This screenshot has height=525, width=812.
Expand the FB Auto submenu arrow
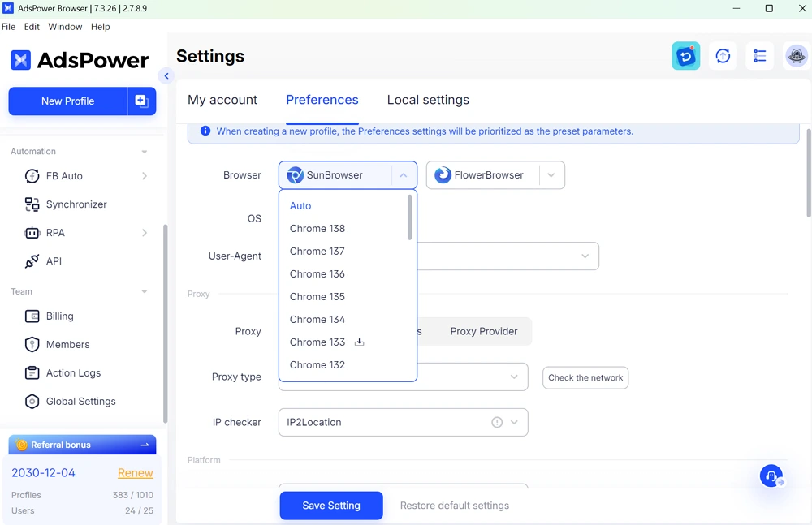pos(145,176)
